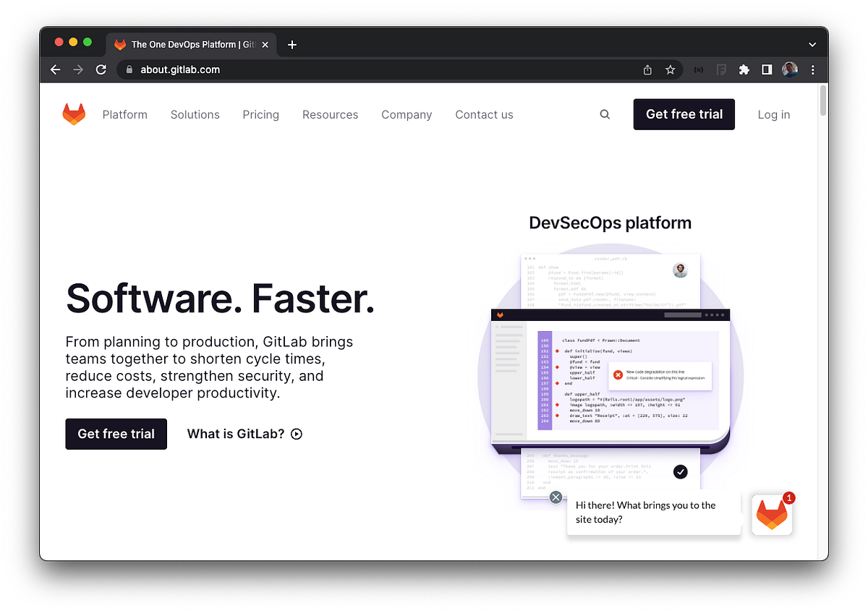Open the browser extensions puzzle icon

744,69
